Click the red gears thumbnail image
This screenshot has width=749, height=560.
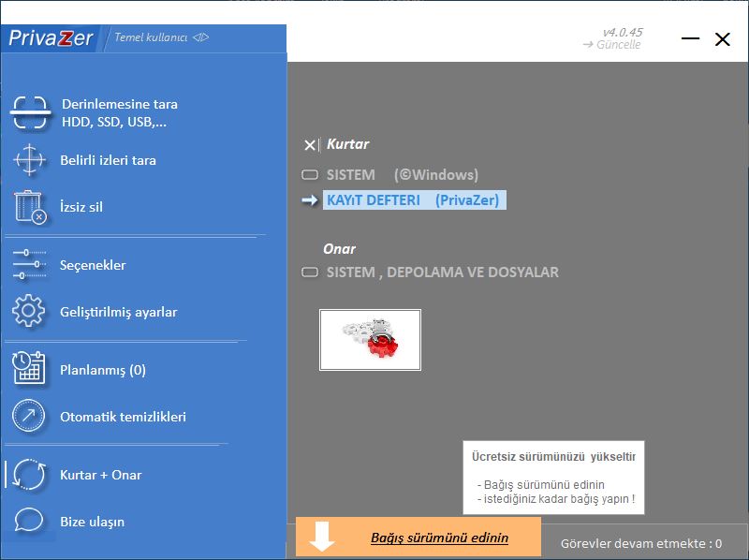(x=370, y=340)
